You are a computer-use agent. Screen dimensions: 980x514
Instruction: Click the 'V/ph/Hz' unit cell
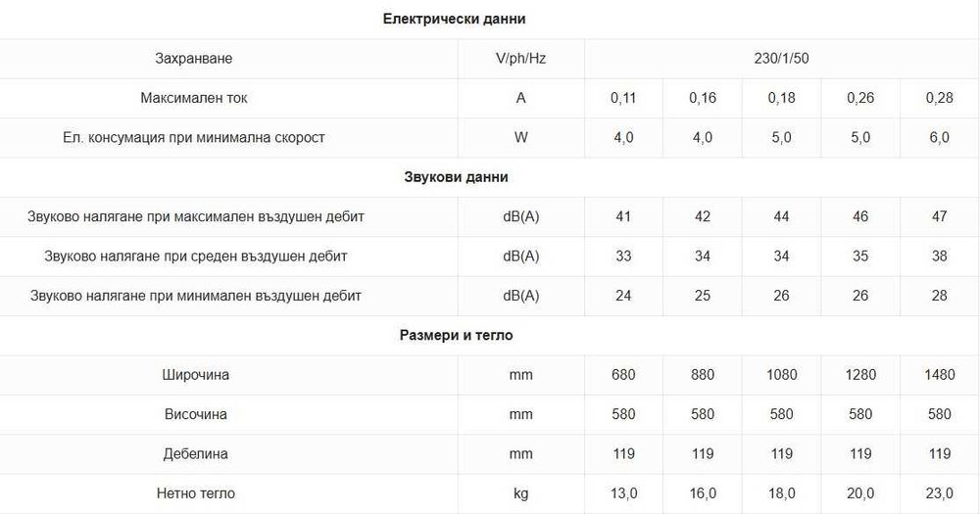(520, 59)
